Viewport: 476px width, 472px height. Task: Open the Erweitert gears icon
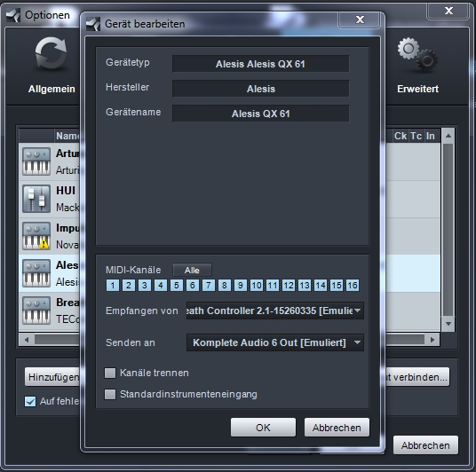417,55
